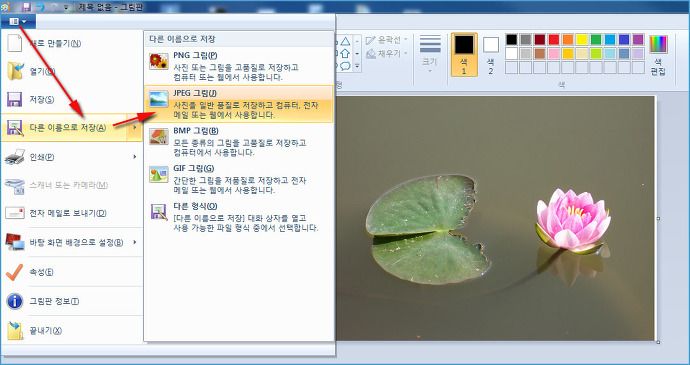Select 색 1 foreground color button
The width and height of the screenshot is (690, 365).
pos(464,55)
